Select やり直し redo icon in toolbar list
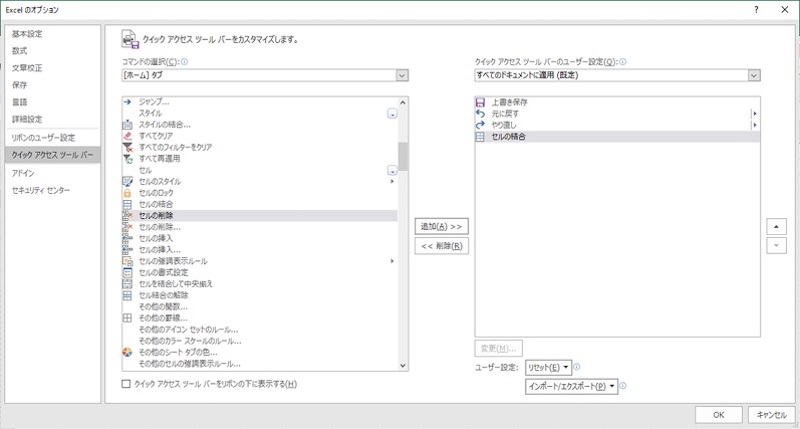This screenshot has height=429, width=800. point(480,125)
